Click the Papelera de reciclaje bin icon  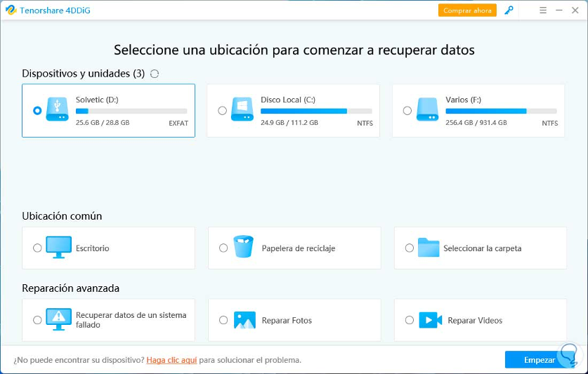(x=244, y=248)
